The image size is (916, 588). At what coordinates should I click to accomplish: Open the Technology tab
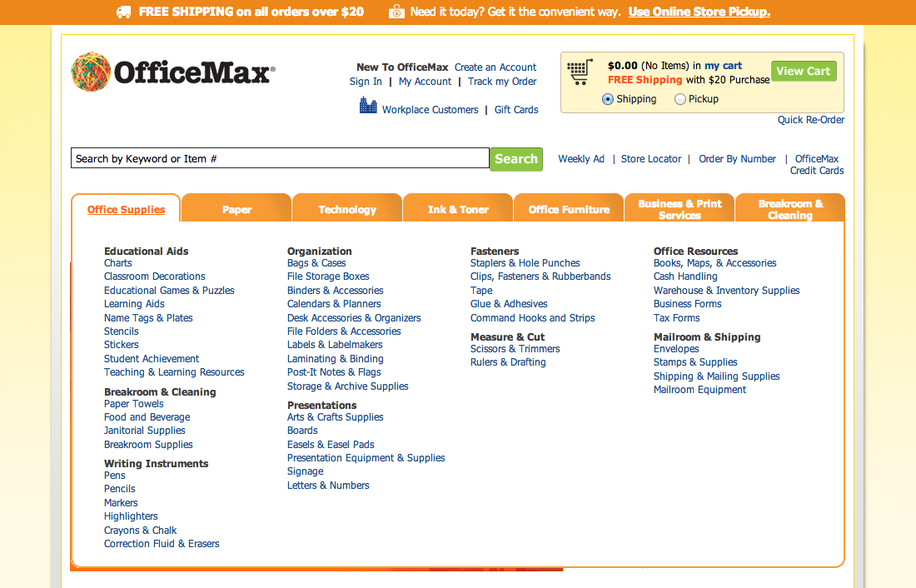click(346, 209)
